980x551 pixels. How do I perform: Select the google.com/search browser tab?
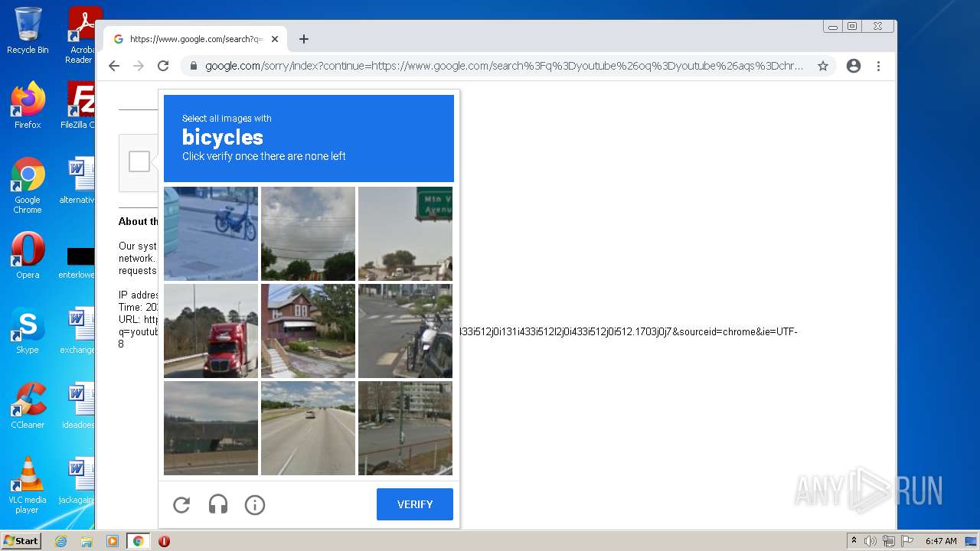point(196,39)
